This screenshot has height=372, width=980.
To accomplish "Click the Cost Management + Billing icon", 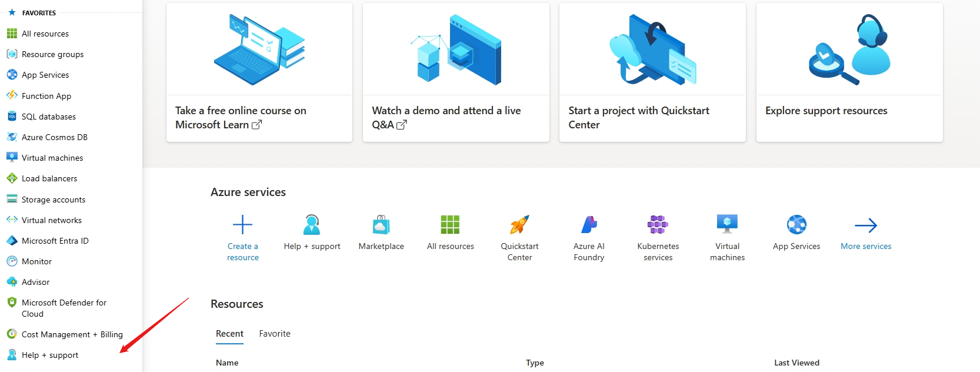I will [12, 334].
